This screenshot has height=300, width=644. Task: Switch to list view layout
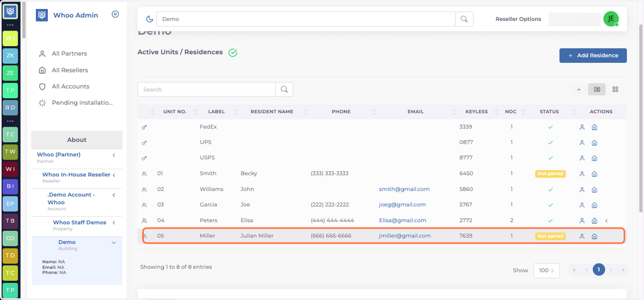pos(597,90)
